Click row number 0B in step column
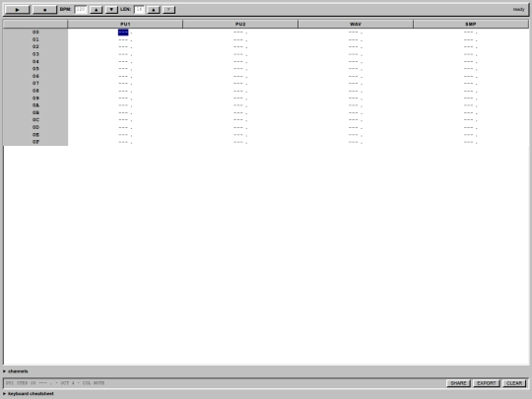532x399 pixels. coord(35,113)
